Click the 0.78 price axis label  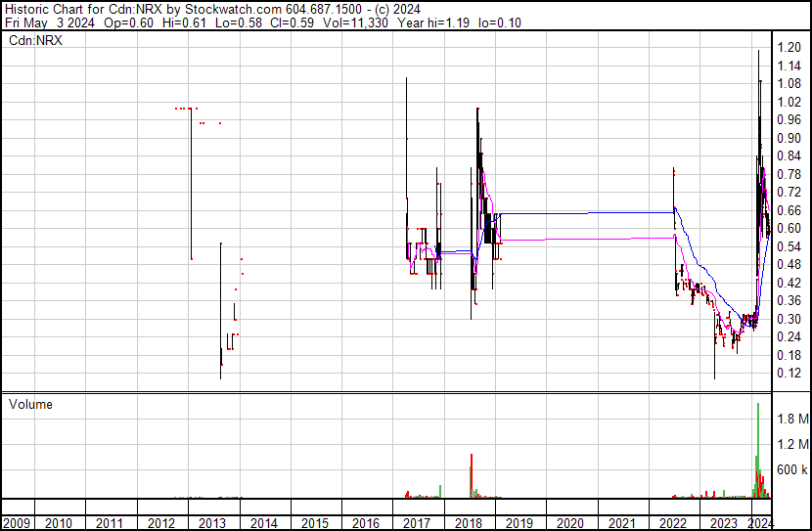point(789,174)
